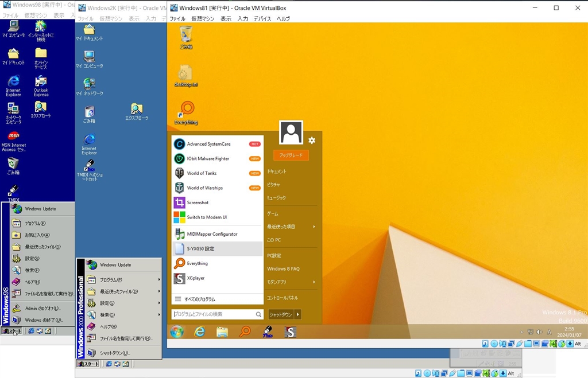Open the 入力 menu in the Windows81 window
The image size is (588, 378).
(x=243, y=18)
